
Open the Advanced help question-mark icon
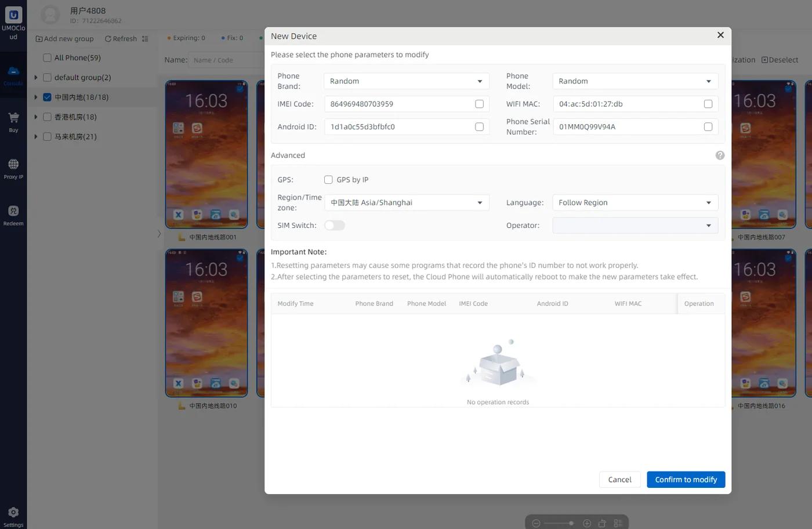720,155
